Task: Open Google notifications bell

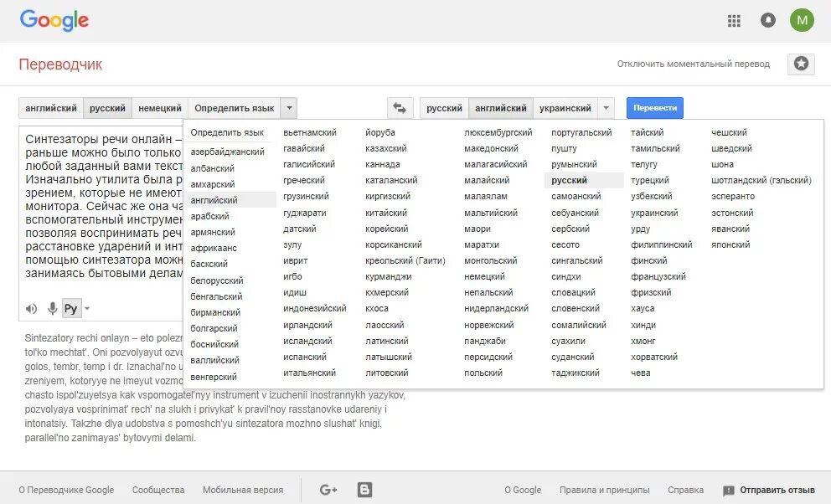Action: pos(768,20)
